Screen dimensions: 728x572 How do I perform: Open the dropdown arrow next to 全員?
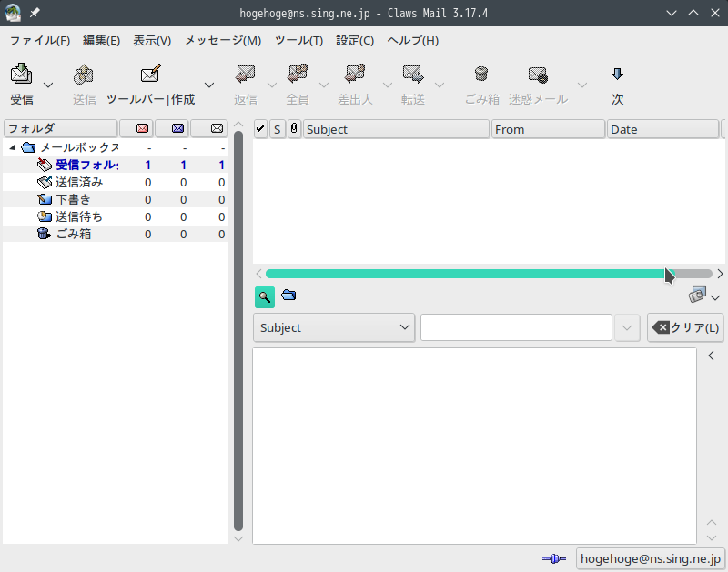coord(324,85)
